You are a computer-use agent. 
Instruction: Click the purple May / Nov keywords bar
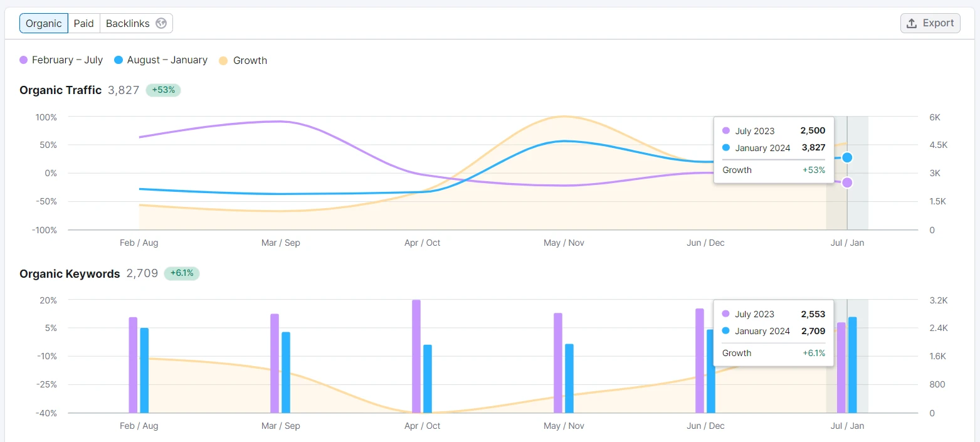point(558,363)
